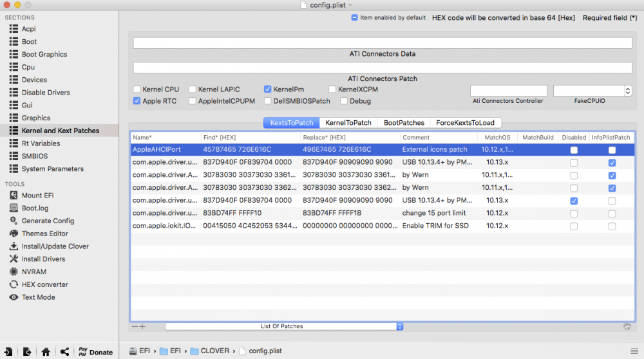The image size is (644, 359).
Task: Toggle InfoPlistPatch for change 15 port limit row
Action: pyautogui.click(x=612, y=214)
